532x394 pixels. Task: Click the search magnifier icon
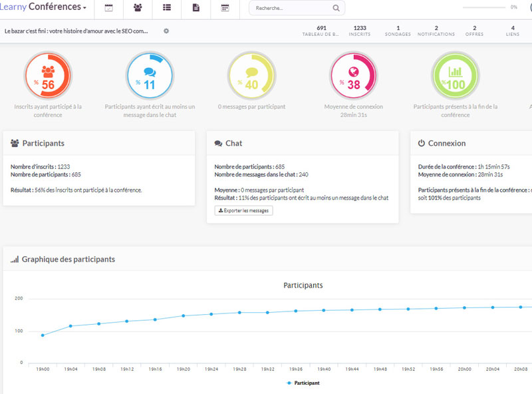336,9
